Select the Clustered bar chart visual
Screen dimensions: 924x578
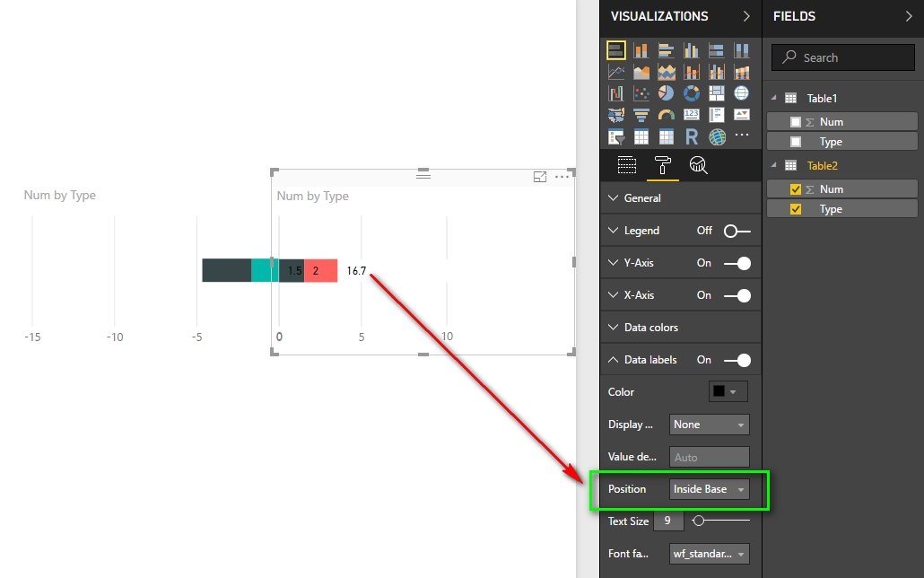(x=667, y=50)
